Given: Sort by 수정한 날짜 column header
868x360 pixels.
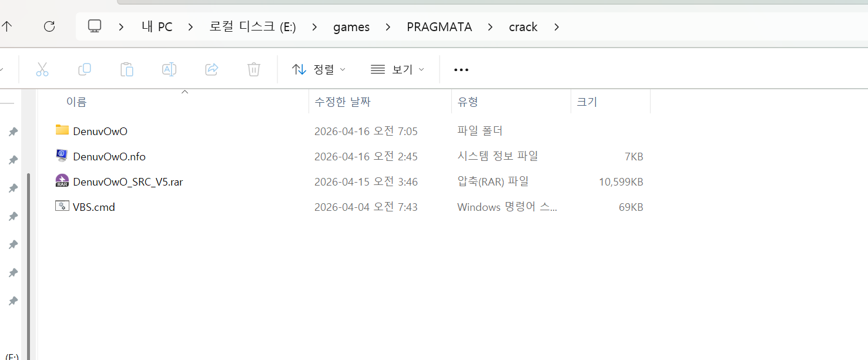Looking at the screenshot, I should click(343, 102).
